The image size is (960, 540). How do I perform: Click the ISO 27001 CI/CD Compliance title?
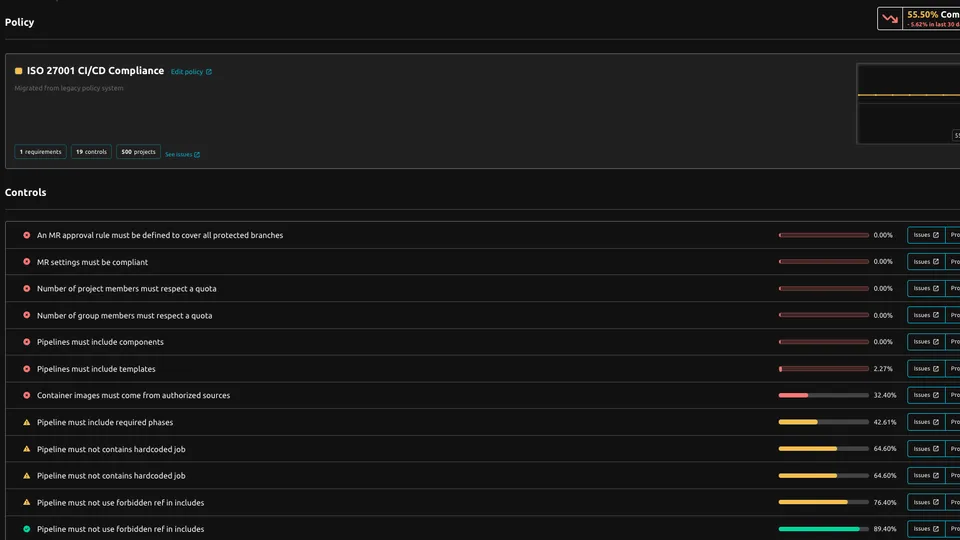(x=96, y=71)
